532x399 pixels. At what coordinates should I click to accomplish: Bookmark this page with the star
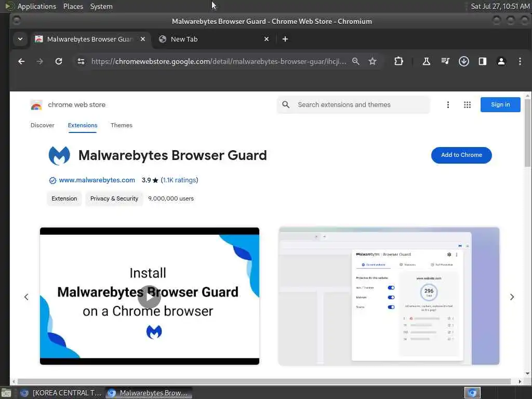pos(373,61)
